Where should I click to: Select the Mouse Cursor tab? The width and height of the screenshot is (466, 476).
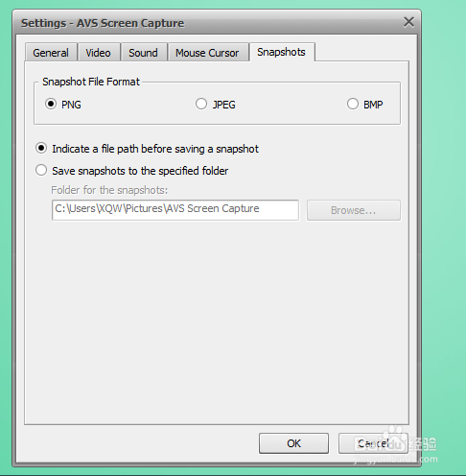(x=207, y=53)
